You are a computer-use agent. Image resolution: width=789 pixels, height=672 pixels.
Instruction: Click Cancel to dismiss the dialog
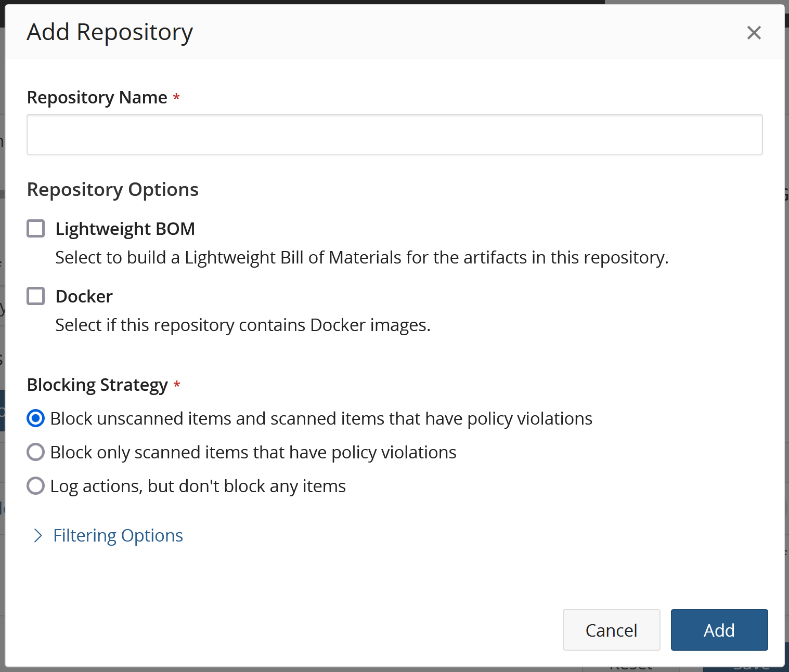tap(611, 629)
